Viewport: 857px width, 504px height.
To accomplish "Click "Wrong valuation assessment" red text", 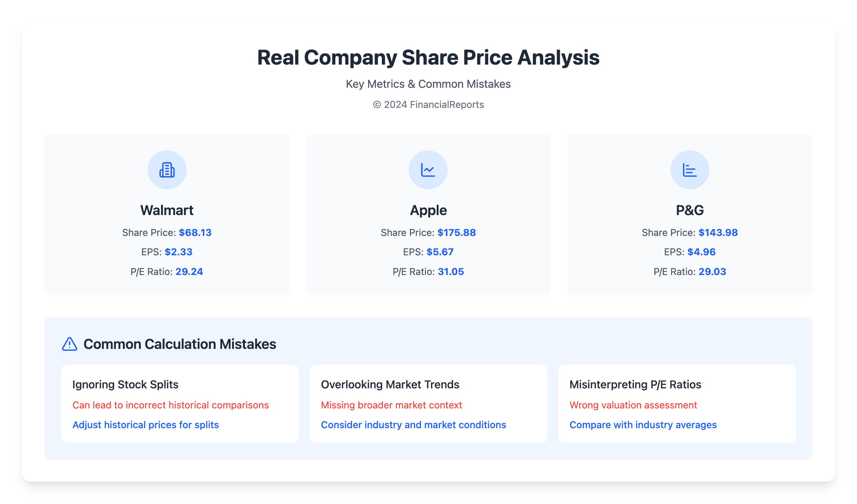I will [x=633, y=405].
